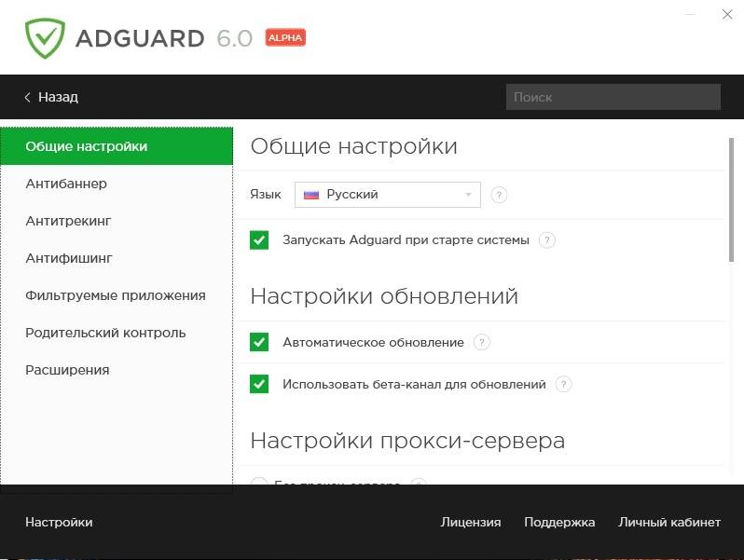The width and height of the screenshot is (744, 560).
Task: Click the help icon next to language dropdown
Action: 499,195
